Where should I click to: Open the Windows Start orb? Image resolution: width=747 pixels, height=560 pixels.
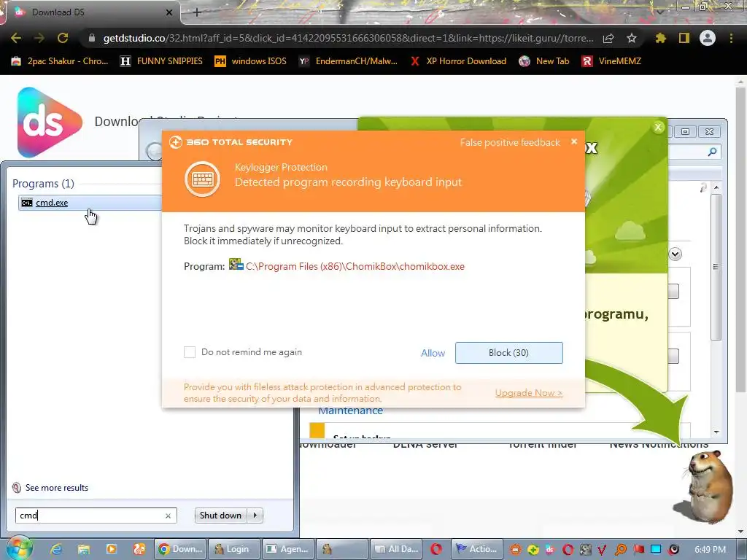pos(19,548)
